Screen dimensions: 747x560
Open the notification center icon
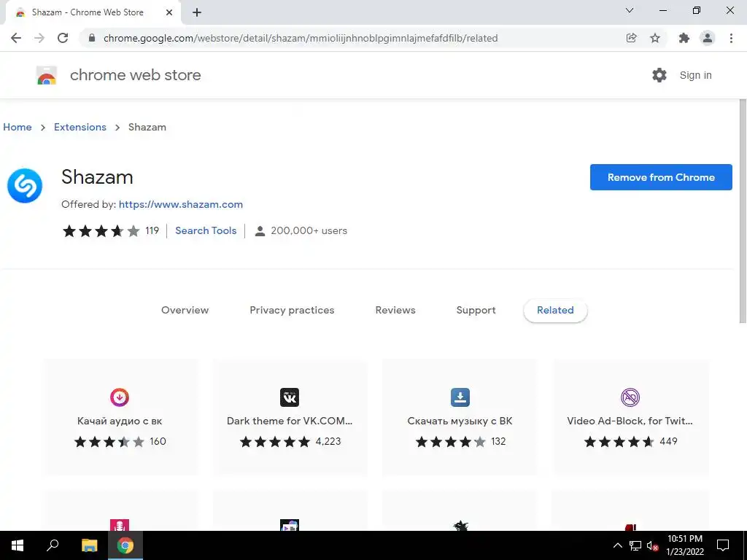point(723,545)
